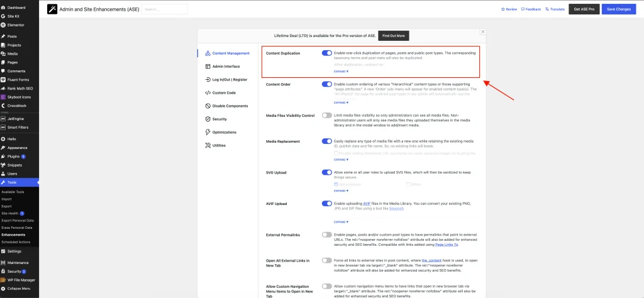Click the Find Out More button

(x=394, y=36)
